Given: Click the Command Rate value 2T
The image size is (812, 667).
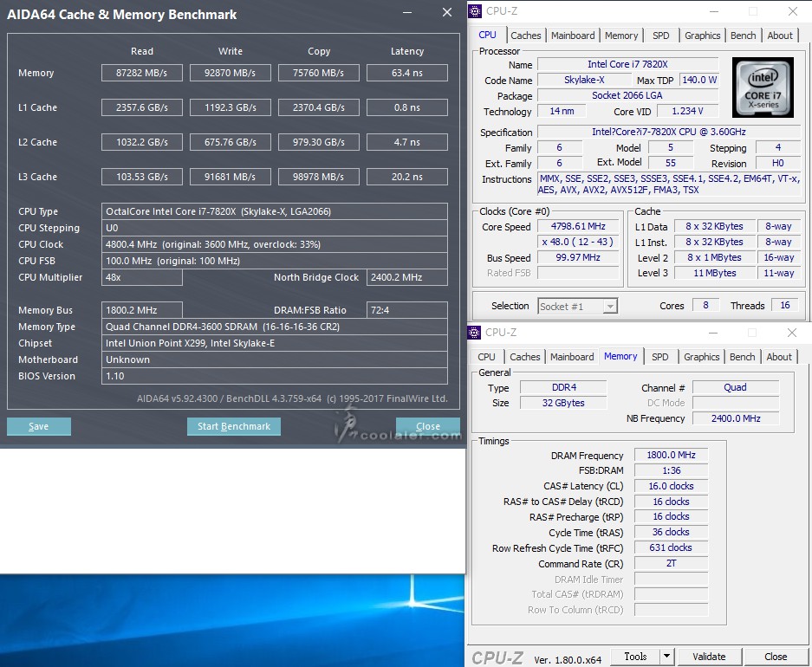Looking at the screenshot, I should [x=671, y=563].
